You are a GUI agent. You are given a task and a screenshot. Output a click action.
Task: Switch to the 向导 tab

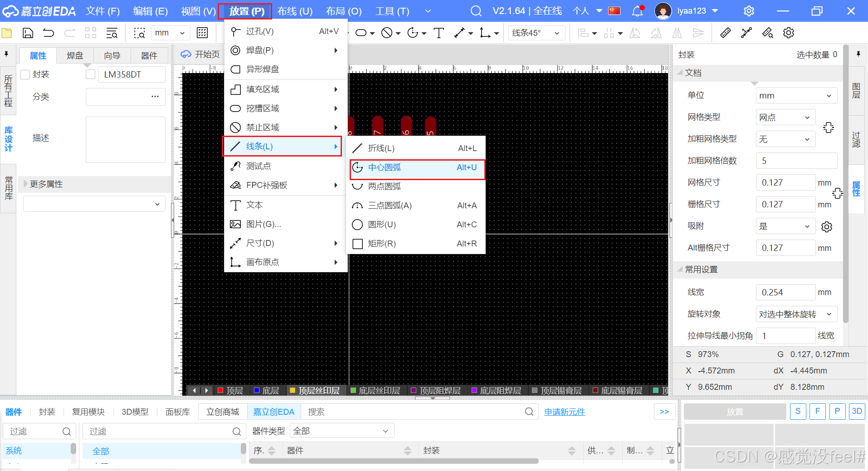(x=112, y=55)
